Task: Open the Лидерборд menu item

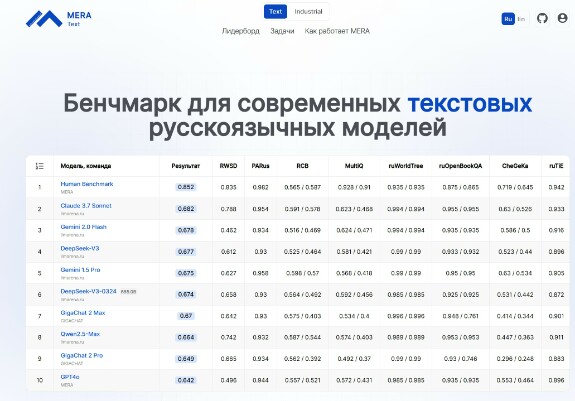Action: point(241,31)
